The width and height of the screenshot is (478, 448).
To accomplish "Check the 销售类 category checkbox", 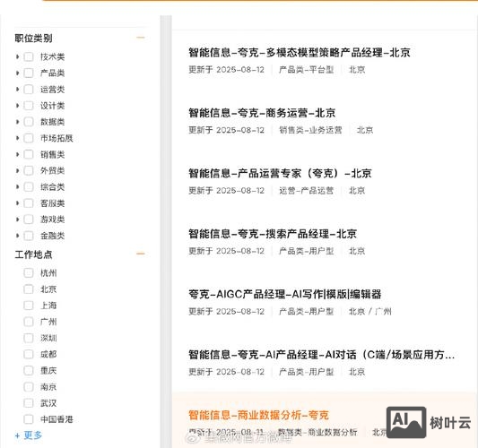I will click(29, 154).
